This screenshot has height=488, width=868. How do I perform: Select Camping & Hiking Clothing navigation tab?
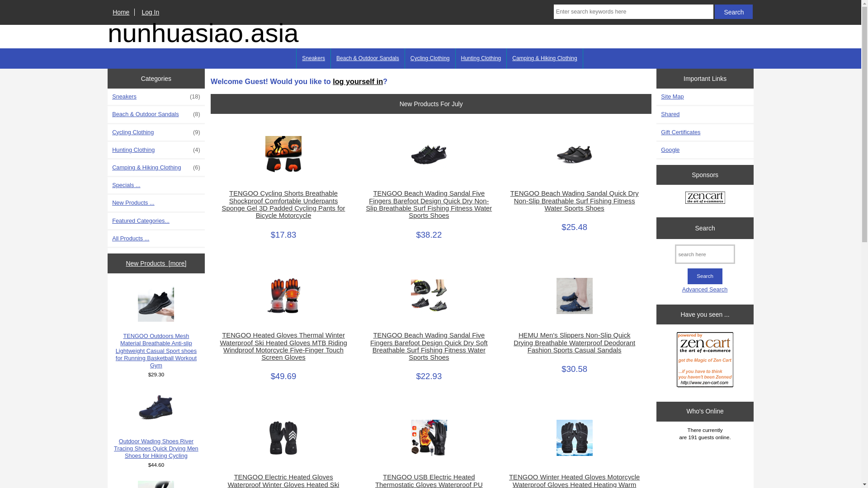(545, 58)
